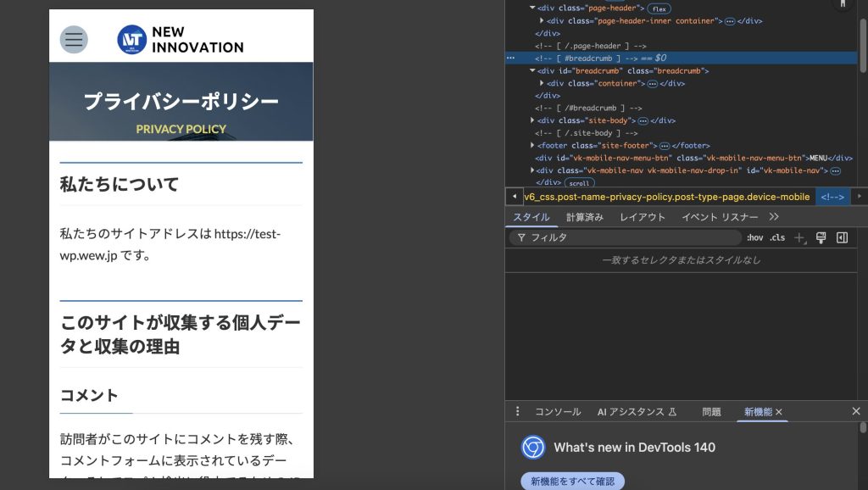
Task: Click the flex badge on page-header div
Action: click(659, 8)
